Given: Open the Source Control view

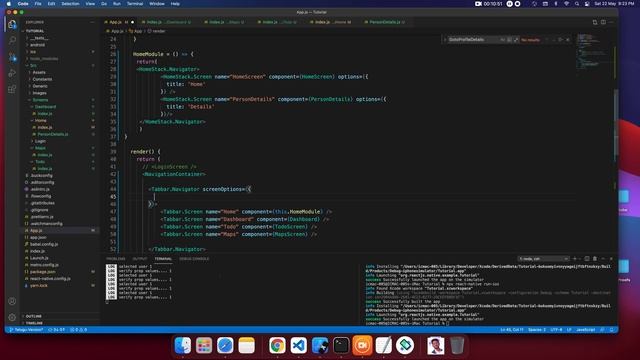Looking at the screenshot, I should (x=12, y=57).
